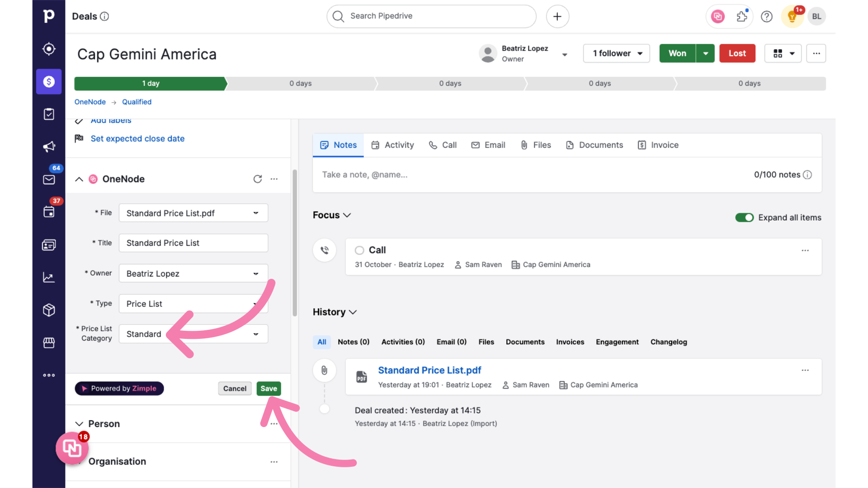
Task: Click the Save button
Action: [269, 389]
